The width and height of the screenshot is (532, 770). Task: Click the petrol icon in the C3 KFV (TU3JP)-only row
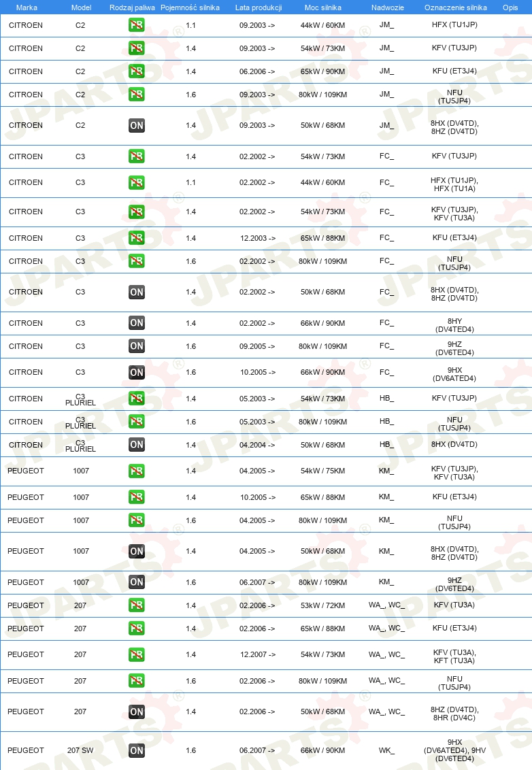coord(137,156)
